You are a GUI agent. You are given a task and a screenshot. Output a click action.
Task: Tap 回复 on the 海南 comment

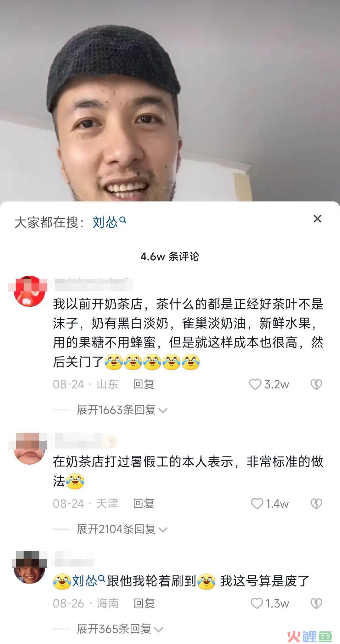(144, 603)
